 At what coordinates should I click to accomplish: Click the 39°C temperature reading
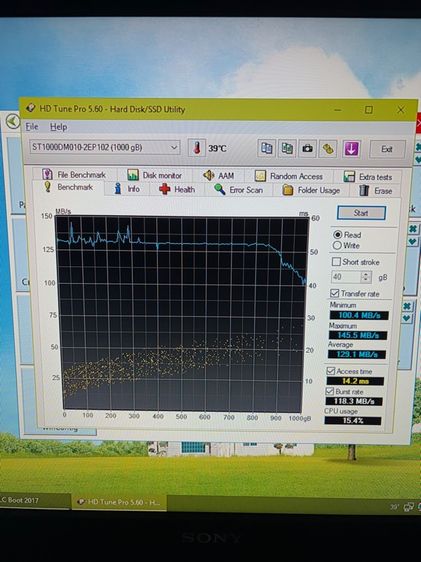point(217,148)
